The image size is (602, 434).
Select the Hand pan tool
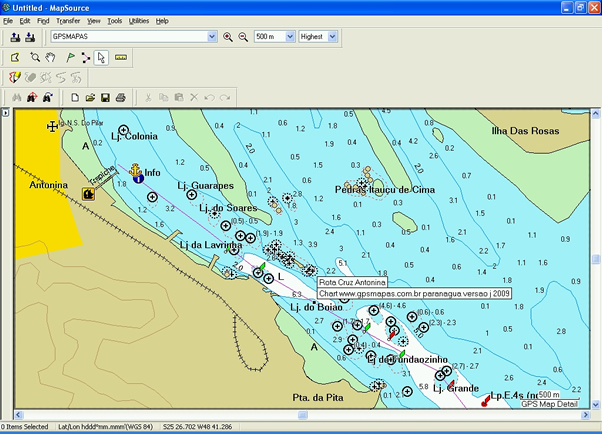[49, 58]
